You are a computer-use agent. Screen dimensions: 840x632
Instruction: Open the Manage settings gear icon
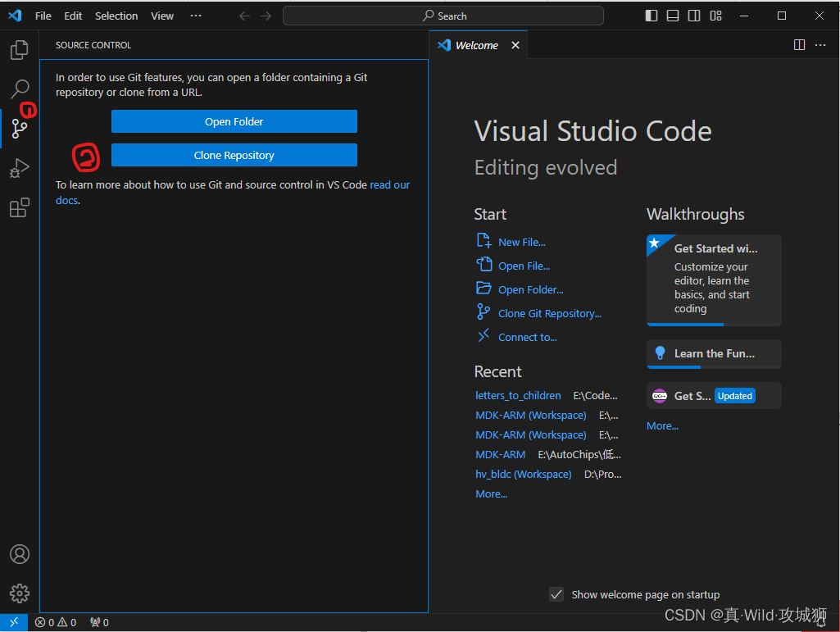pos(19,593)
